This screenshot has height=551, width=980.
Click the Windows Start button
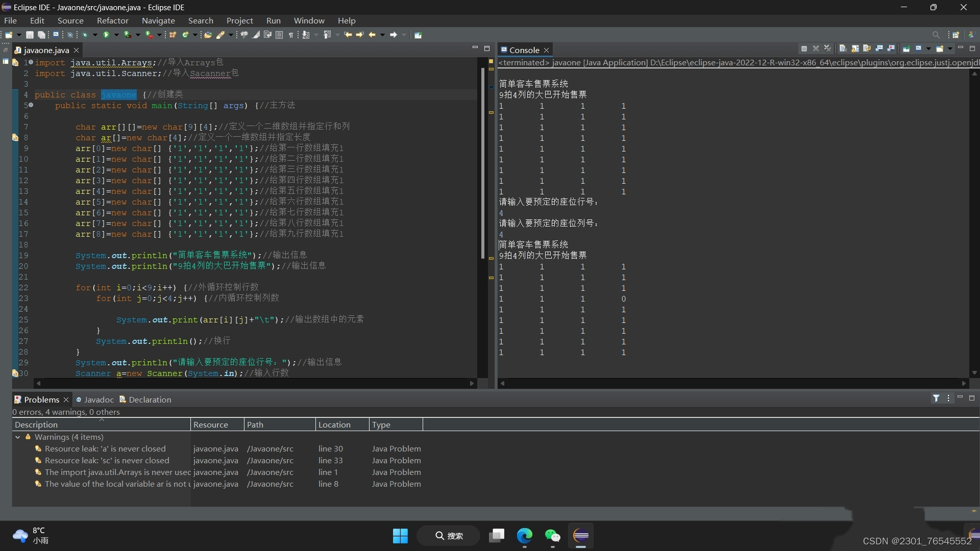pyautogui.click(x=400, y=536)
